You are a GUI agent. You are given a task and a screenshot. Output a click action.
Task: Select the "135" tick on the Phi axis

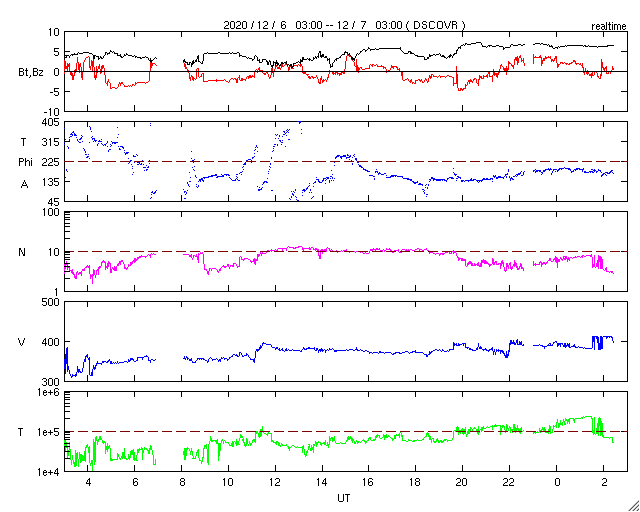click(x=51, y=182)
